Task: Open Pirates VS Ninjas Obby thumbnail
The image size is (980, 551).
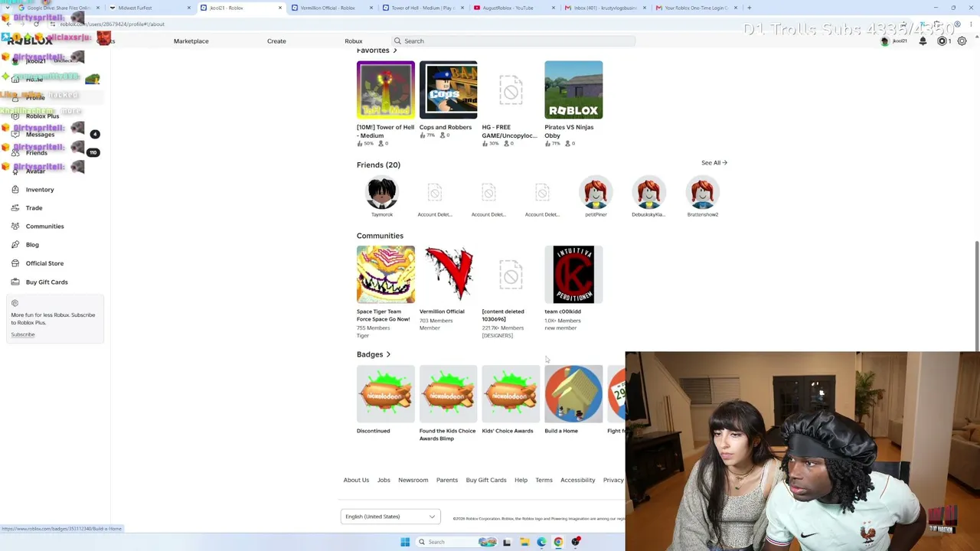Action: coord(573,90)
